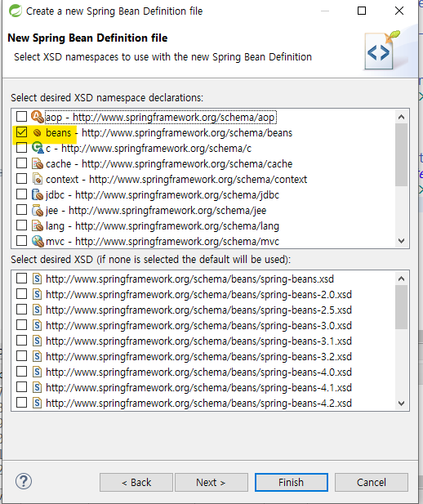Image resolution: width=423 pixels, height=504 pixels.
Task: Close the dialog window
Action: pyautogui.click(x=399, y=11)
